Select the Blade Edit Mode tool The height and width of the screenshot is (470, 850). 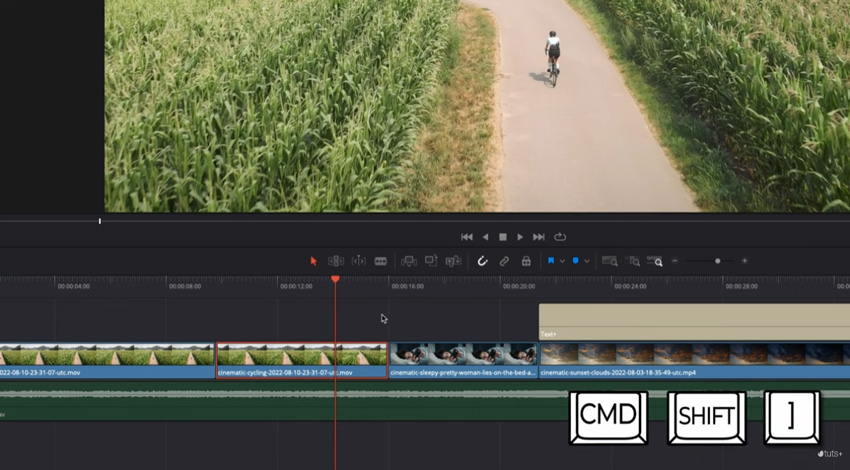point(381,261)
